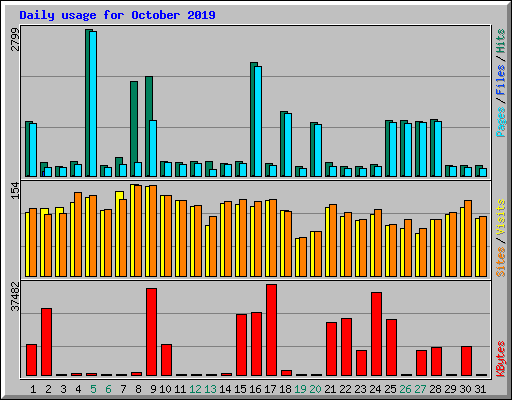Click day 15 on the x-axis
This screenshot has height=400, width=512.
pos(240,389)
